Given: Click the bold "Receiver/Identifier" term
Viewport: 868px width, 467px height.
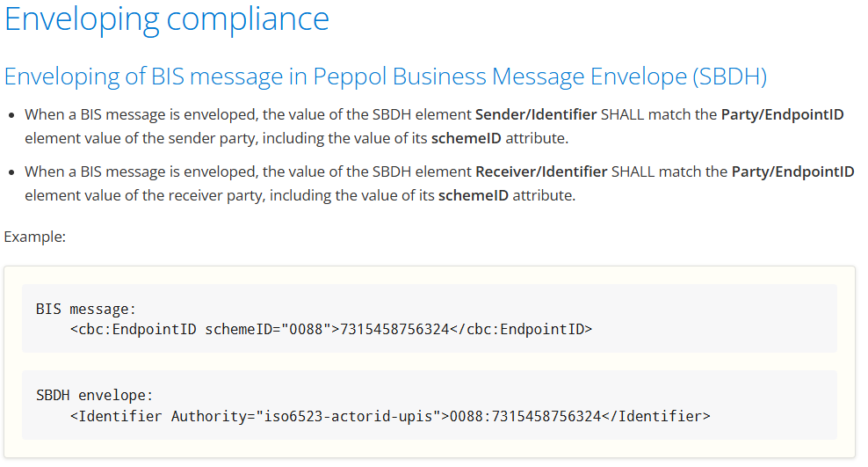Looking at the screenshot, I should click(x=541, y=171).
